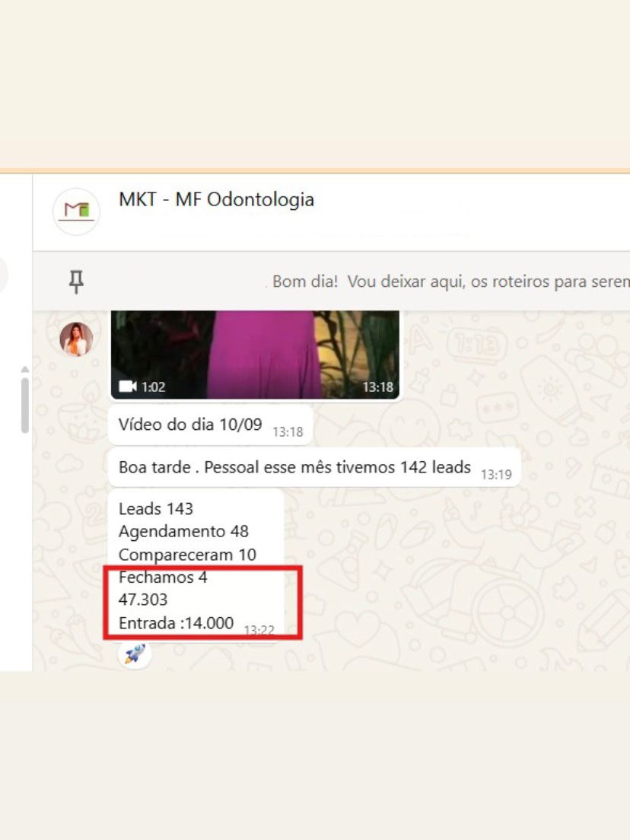Click the line 'Fechamos 4'
The height and width of the screenshot is (840, 630).
[x=163, y=577]
